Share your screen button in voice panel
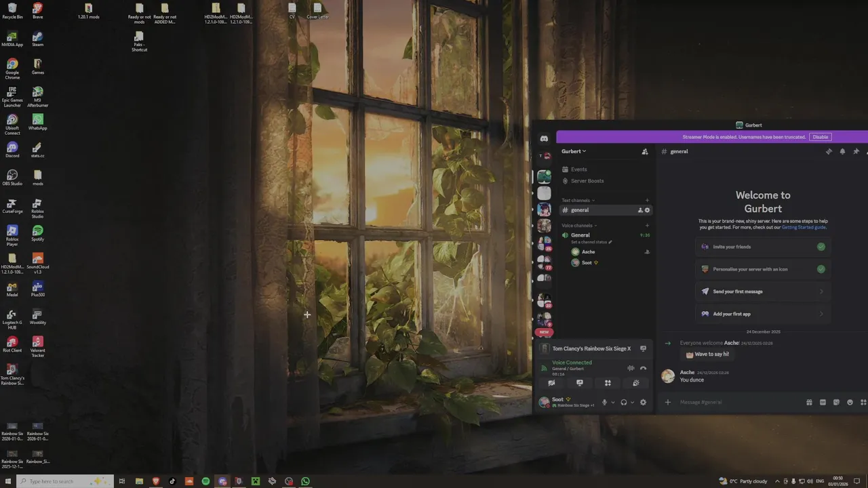The height and width of the screenshot is (488, 868). coord(579,383)
